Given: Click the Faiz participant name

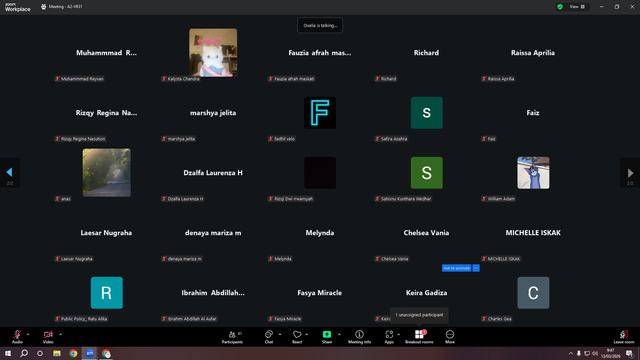Looking at the screenshot, I should pyautogui.click(x=533, y=113).
